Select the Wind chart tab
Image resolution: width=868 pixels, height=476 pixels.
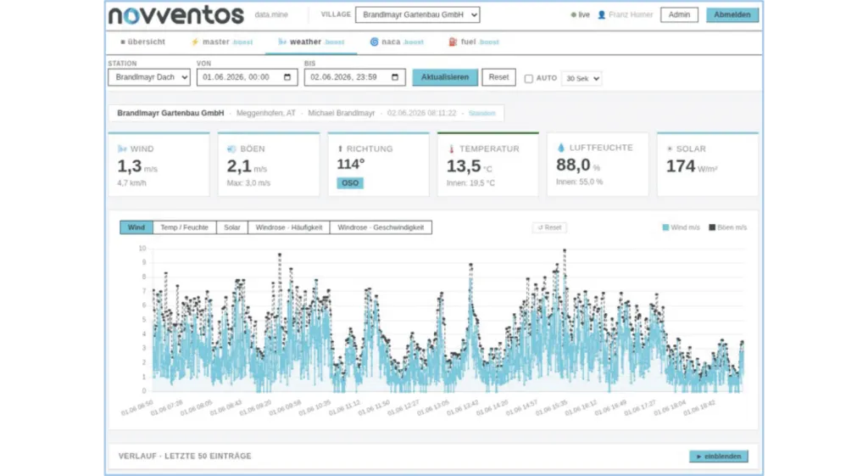136,227
